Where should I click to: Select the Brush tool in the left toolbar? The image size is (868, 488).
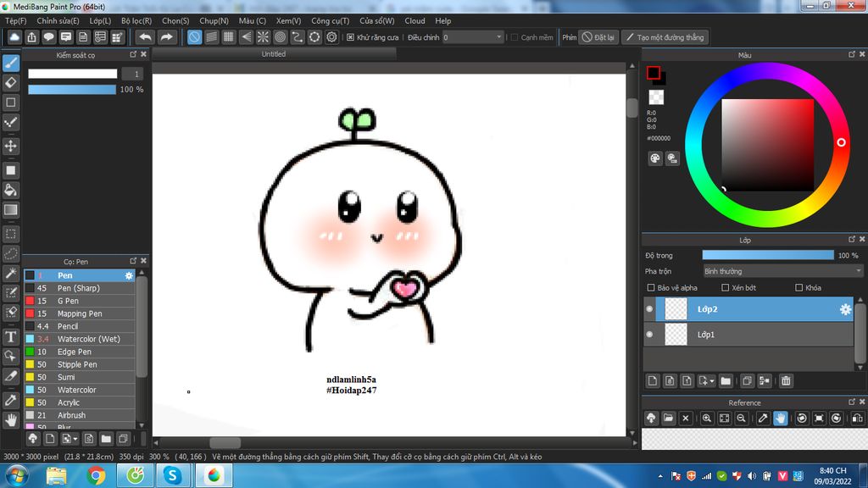11,63
